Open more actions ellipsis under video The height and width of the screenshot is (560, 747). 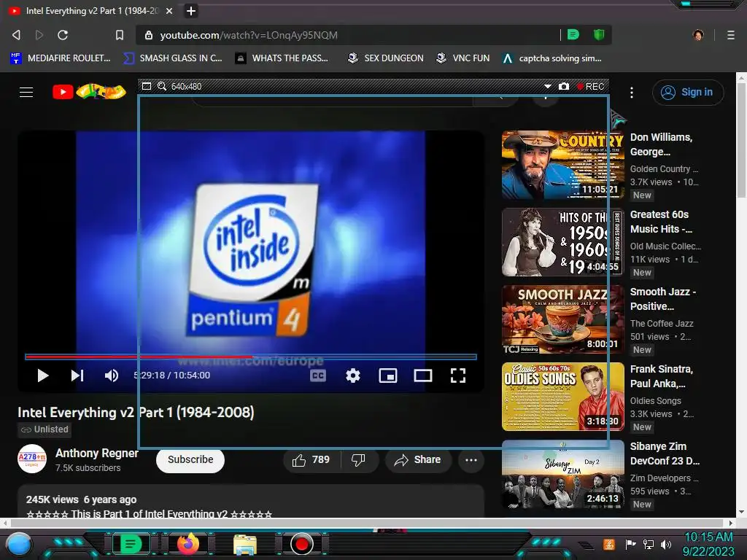pyautogui.click(x=471, y=460)
